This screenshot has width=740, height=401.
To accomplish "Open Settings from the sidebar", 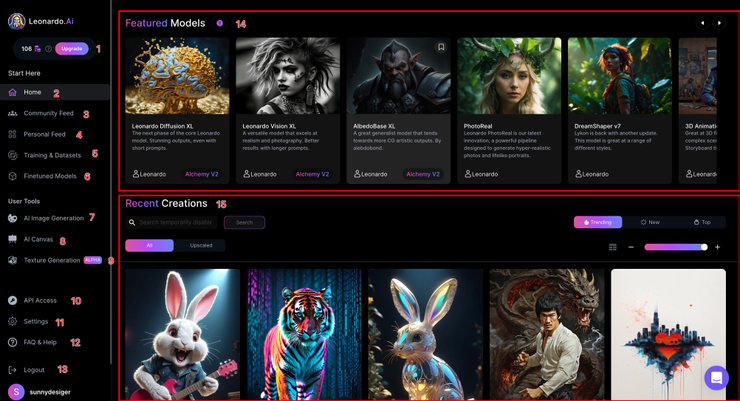I will click(x=36, y=321).
